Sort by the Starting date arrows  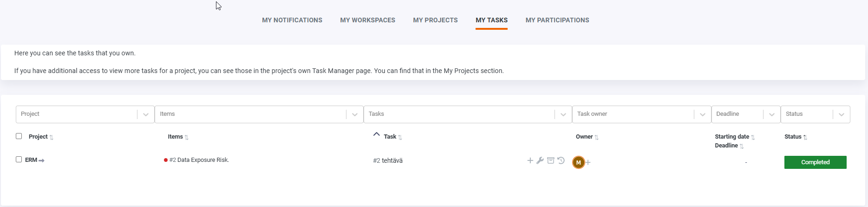pyautogui.click(x=753, y=137)
